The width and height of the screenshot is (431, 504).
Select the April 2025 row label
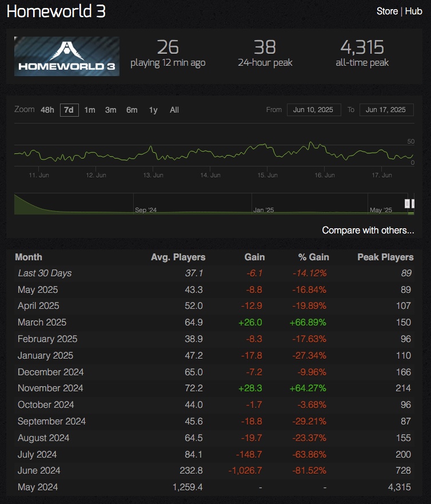[x=38, y=305]
